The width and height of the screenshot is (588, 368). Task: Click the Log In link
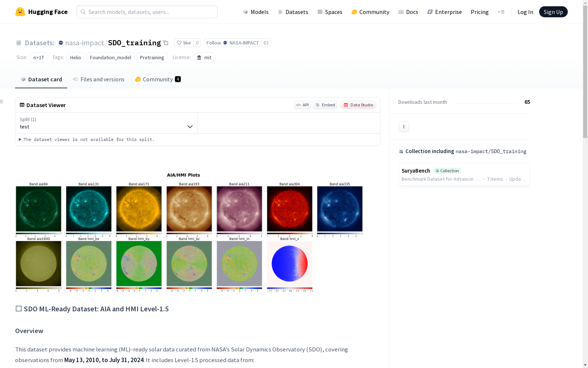click(525, 12)
